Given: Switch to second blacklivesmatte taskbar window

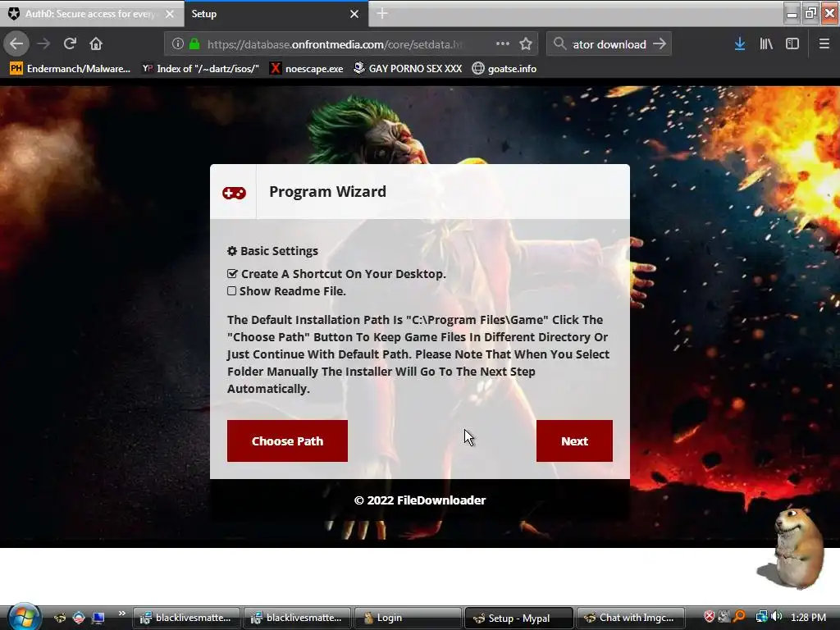Looking at the screenshot, I should pyautogui.click(x=297, y=618).
